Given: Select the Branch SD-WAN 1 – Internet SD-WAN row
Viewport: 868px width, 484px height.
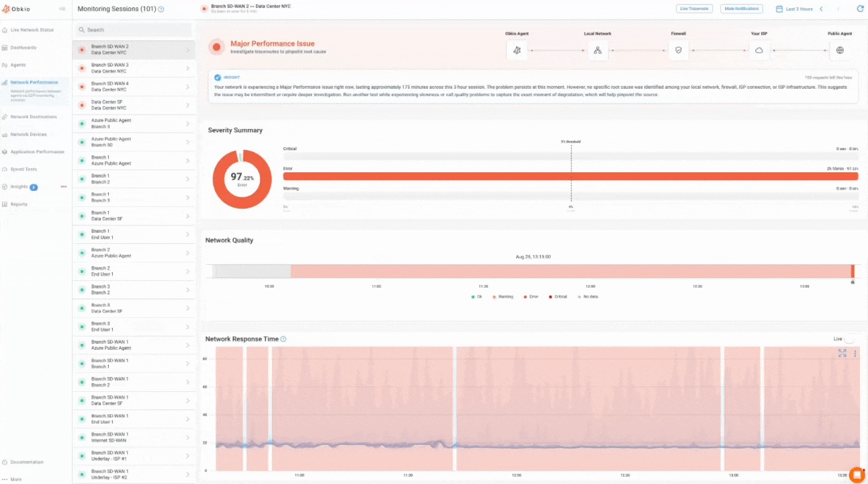Looking at the screenshot, I should (134, 438).
